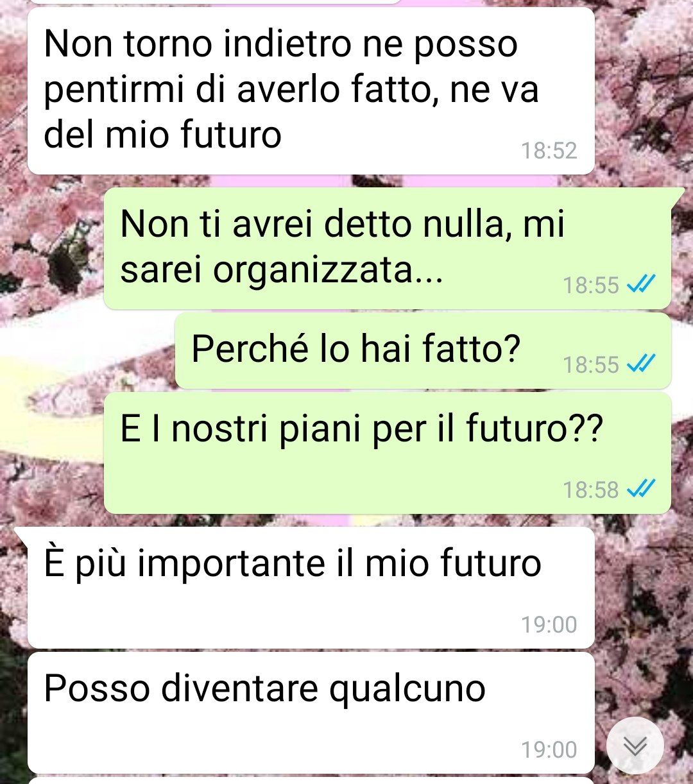
Task: Tap the partially visible message bubble at top
Action: 214,2
